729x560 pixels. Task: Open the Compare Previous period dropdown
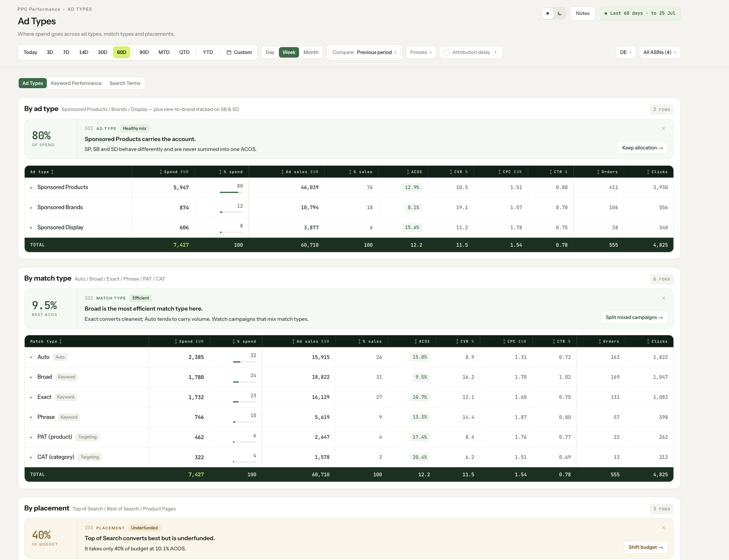(364, 52)
